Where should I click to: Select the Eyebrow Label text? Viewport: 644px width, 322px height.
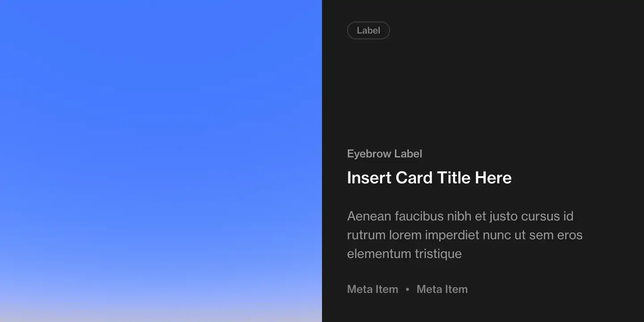[385, 154]
